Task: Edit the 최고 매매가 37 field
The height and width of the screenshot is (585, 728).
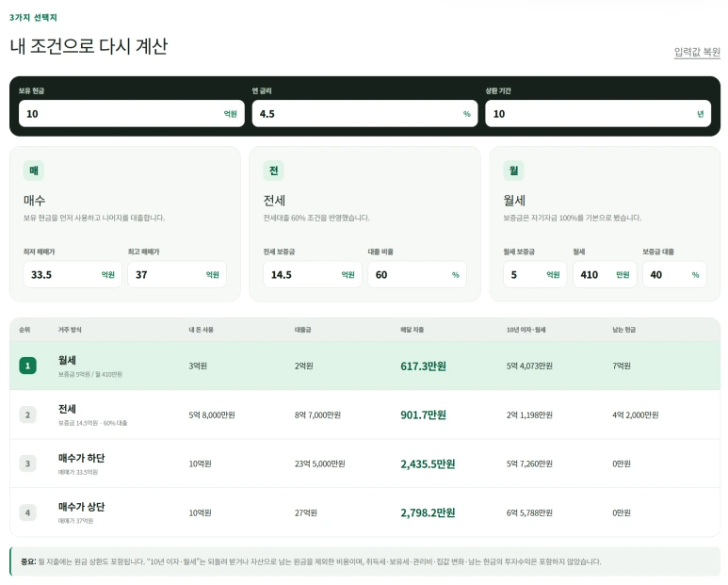Action: pyautogui.click(x=177, y=274)
